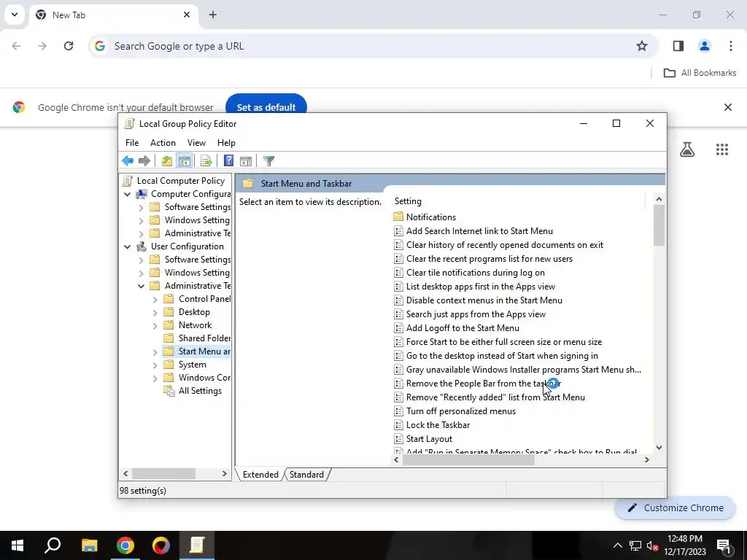Image resolution: width=747 pixels, height=560 pixels.
Task: Open Chrome side panel icon
Action: pyautogui.click(x=678, y=46)
